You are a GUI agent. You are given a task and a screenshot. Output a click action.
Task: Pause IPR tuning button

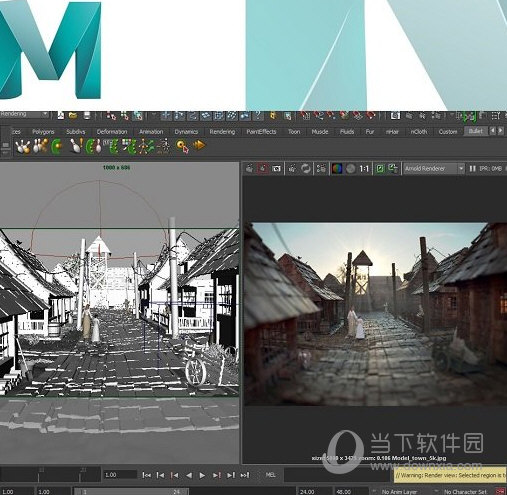472,169
